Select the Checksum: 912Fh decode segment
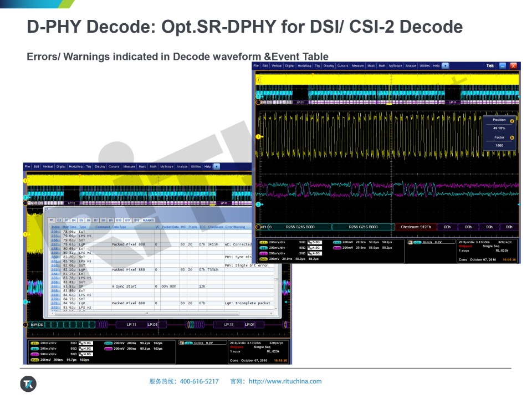 416,227
